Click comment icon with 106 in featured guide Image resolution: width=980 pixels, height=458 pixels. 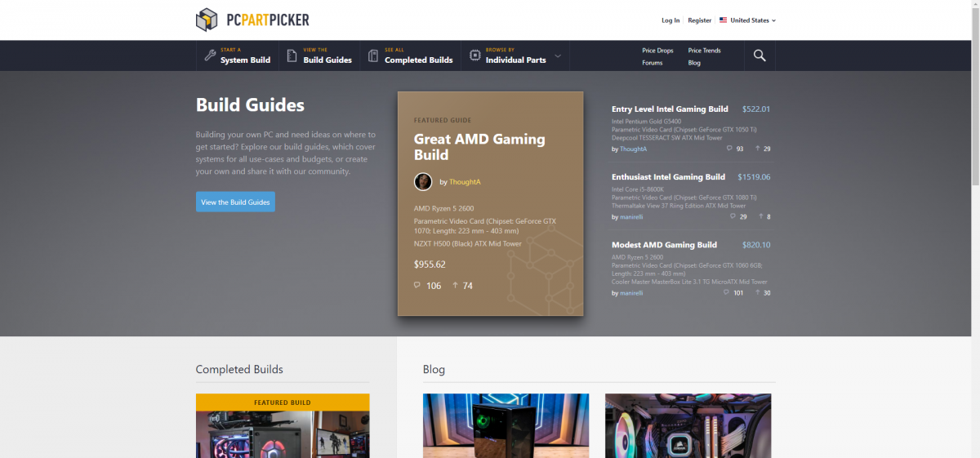click(417, 285)
